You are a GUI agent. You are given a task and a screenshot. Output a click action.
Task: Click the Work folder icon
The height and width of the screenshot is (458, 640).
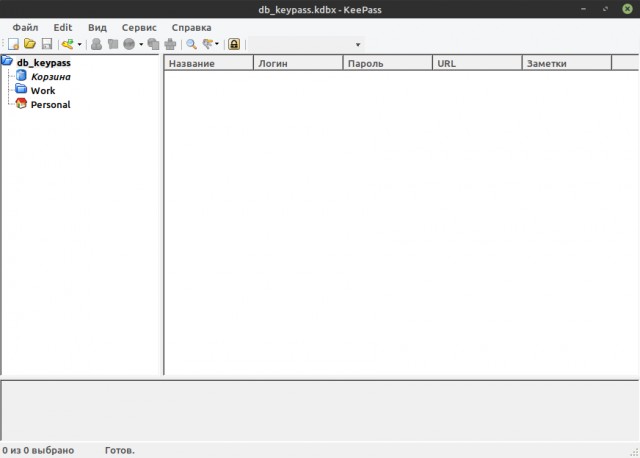click(21, 89)
